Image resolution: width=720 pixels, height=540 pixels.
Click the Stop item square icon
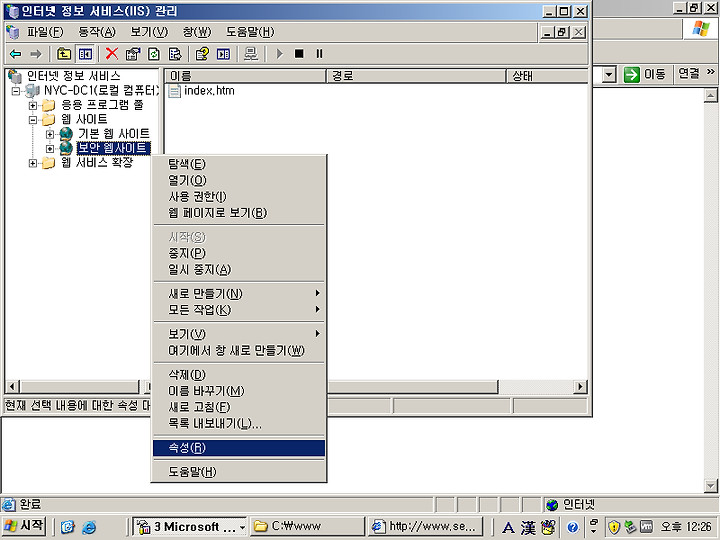pos(299,54)
